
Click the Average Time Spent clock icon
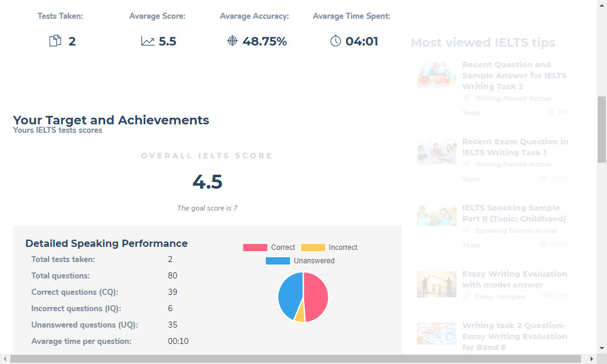(x=336, y=41)
